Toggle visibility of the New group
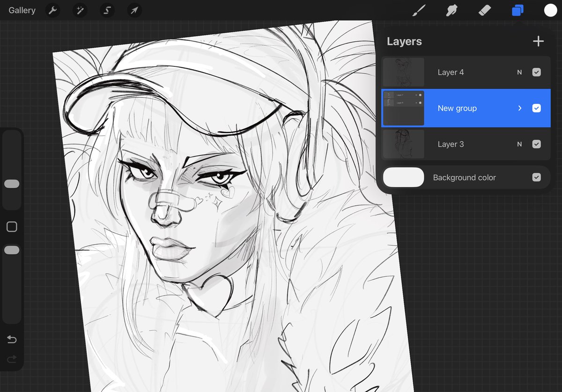The image size is (562, 392). 537,108
